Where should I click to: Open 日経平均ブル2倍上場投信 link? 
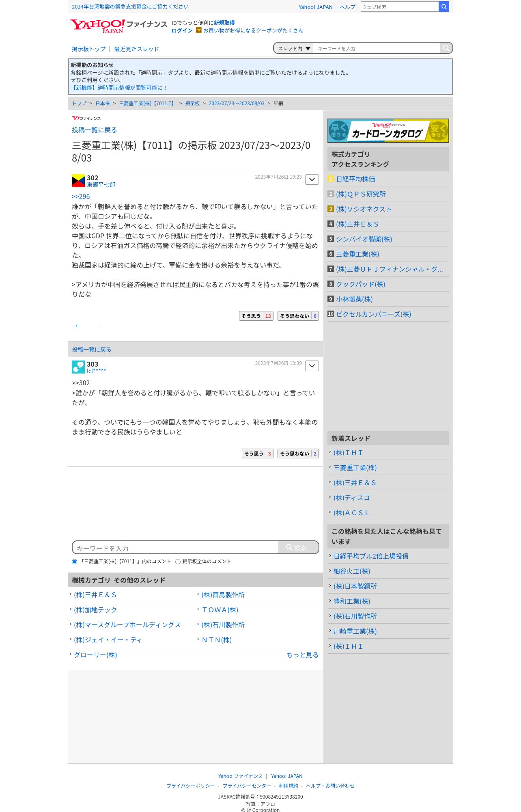[371, 556]
